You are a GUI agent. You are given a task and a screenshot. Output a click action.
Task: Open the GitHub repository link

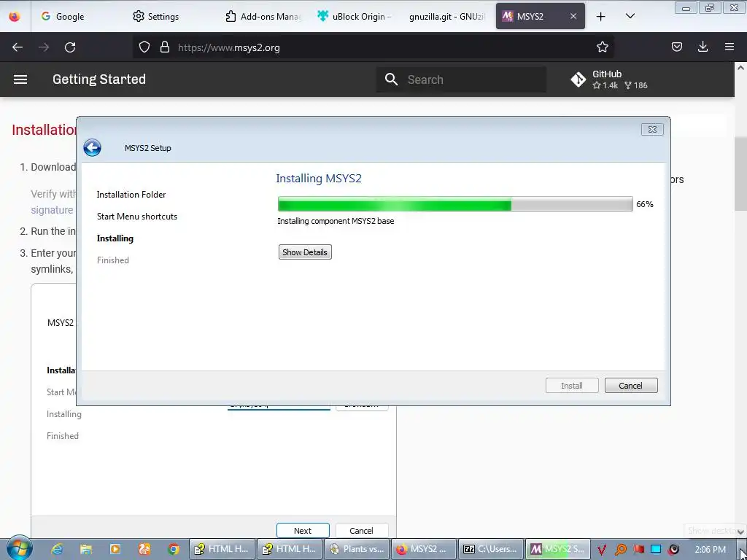tap(609, 79)
